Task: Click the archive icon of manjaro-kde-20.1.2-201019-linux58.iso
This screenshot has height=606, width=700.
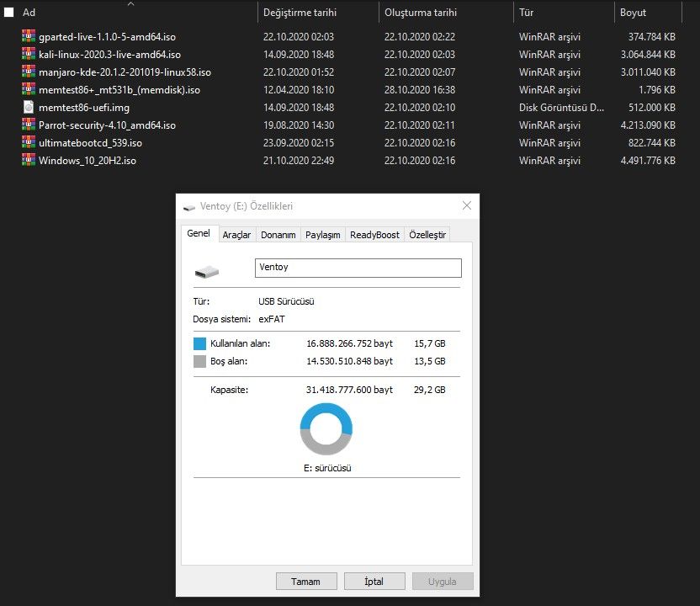Action: [29, 72]
